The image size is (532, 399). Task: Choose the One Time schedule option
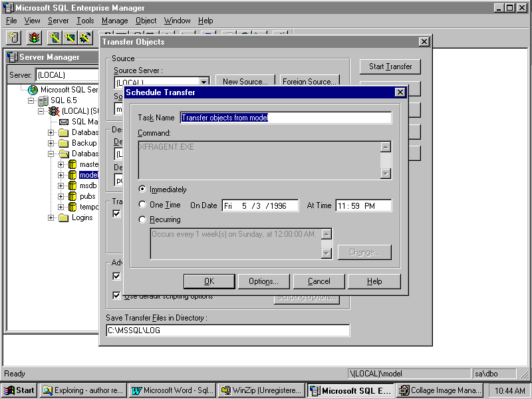(x=142, y=205)
